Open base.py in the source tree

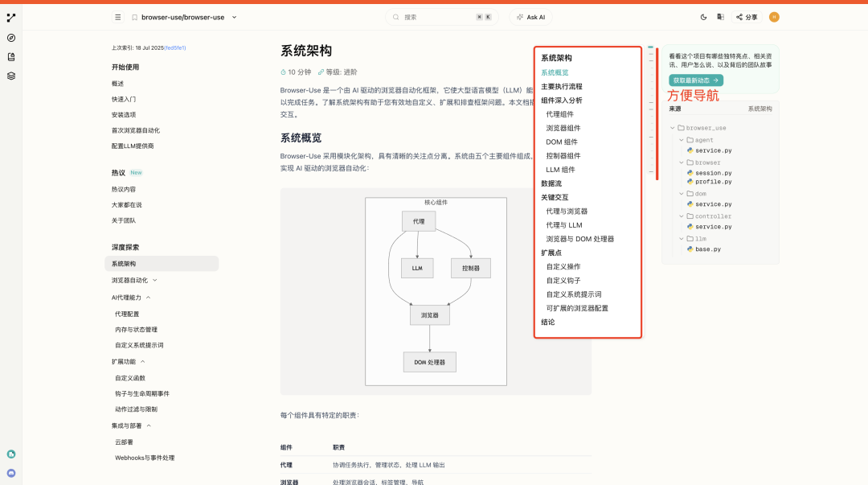click(x=708, y=249)
